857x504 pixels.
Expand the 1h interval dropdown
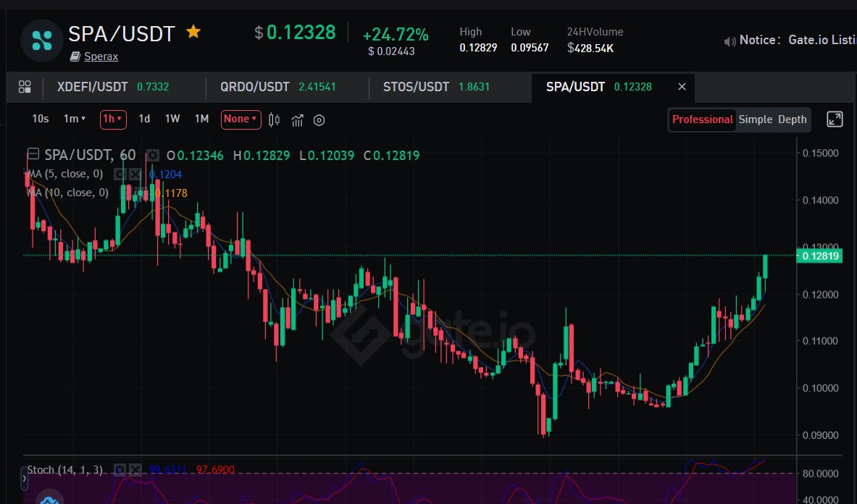pyautogui.click(x=113, y=119)
